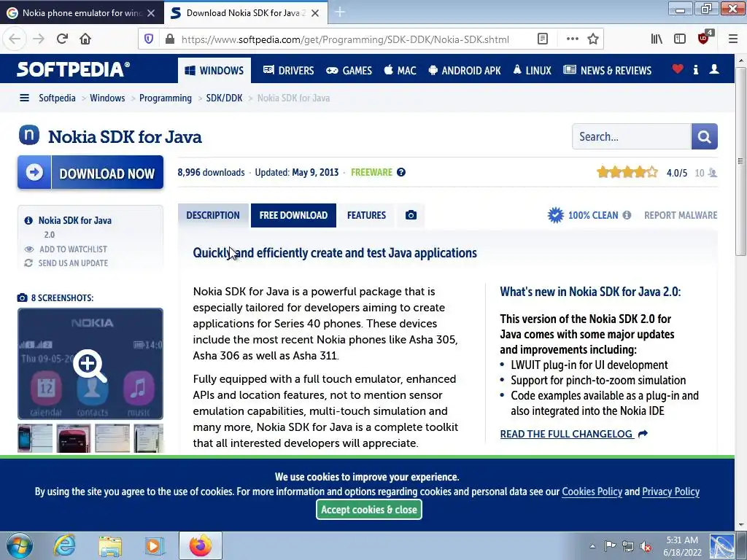Click 100% Clean info icon
Screen dimensions: 747x560
pyautogui.click(x=627, y=215)
